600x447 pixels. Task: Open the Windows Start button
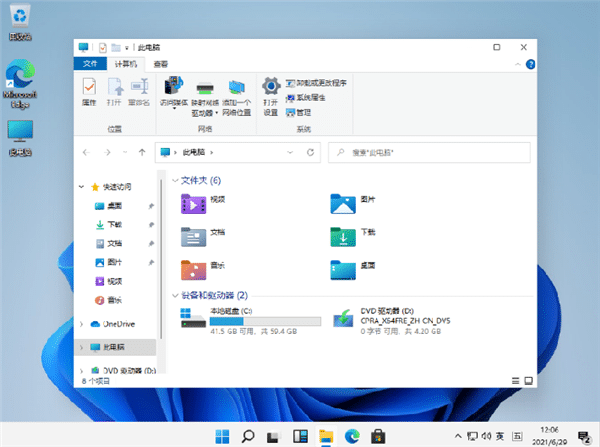(x=222, y=436)
